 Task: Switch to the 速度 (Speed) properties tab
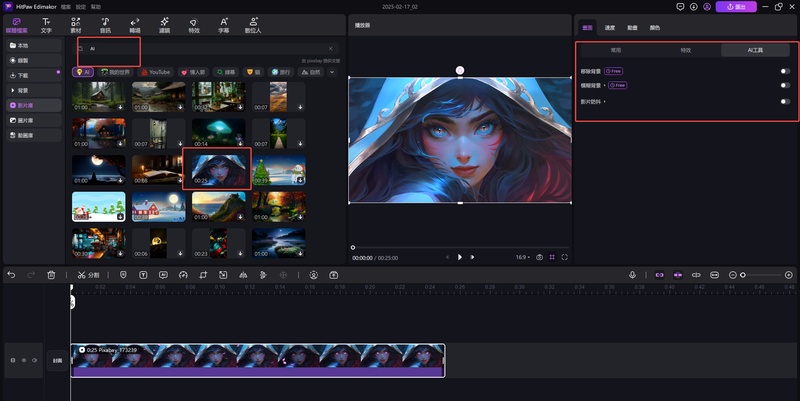(x=610, y=28)
